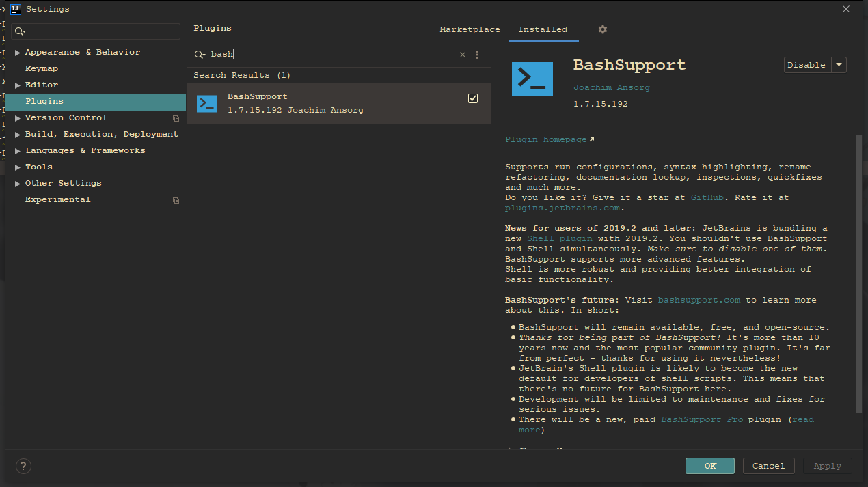Click the plugins settings gear icon
The width and height of the screenshot is (868, 487).
coord(602,29)
